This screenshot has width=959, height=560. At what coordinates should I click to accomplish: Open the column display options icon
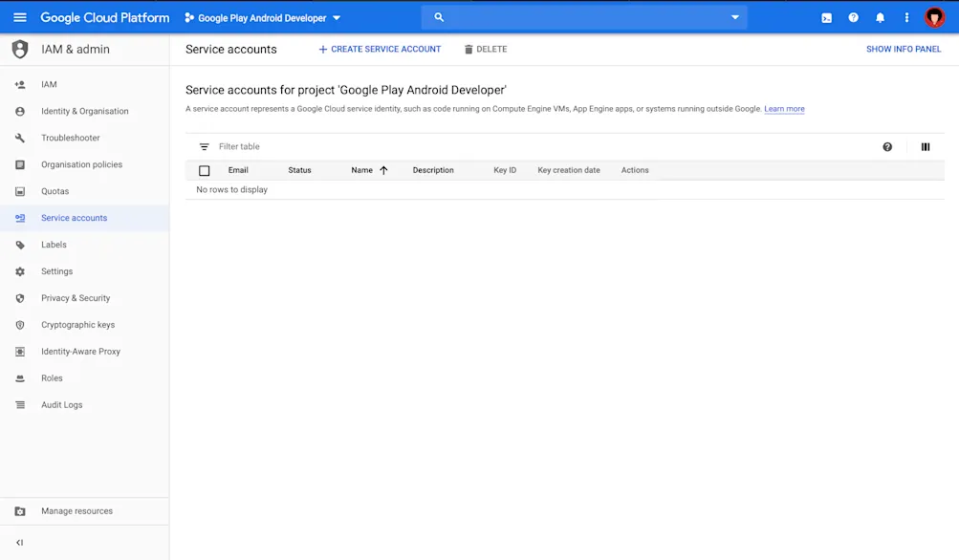pos(926,147)
